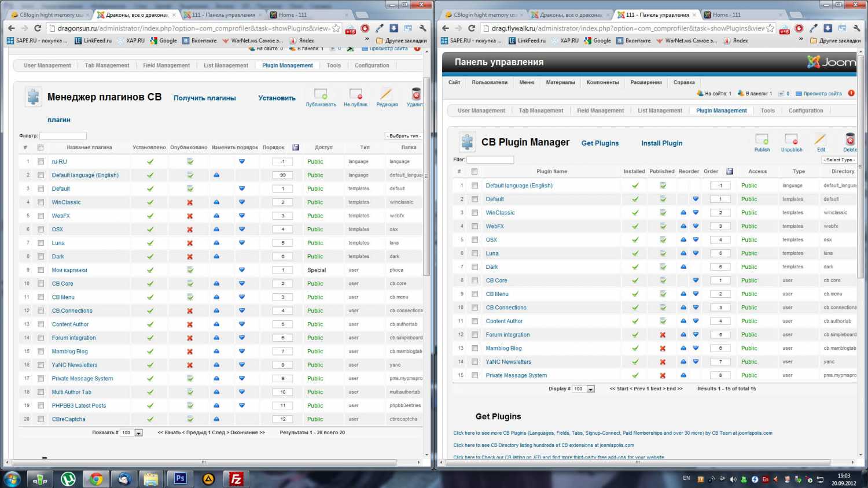This screenshot has height=488, width=868.
Task: Open wrench menu in right Chrome window
Action: pyautogui.click(x=857, y=28)
